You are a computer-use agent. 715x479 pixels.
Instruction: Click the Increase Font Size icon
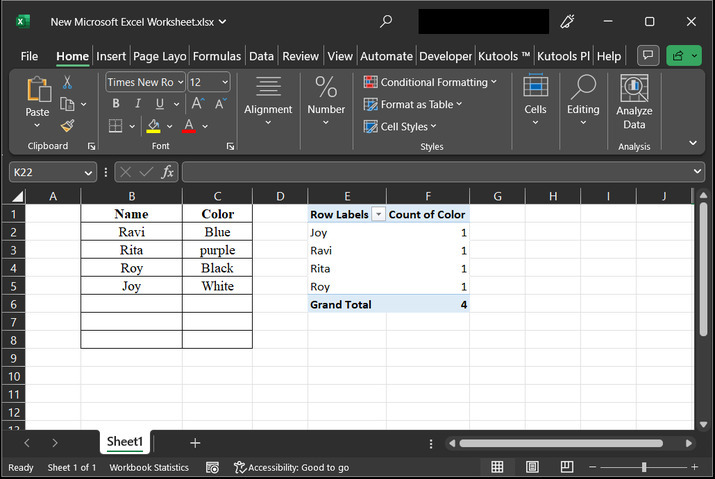pyautogui.click(x=197, y=104)
